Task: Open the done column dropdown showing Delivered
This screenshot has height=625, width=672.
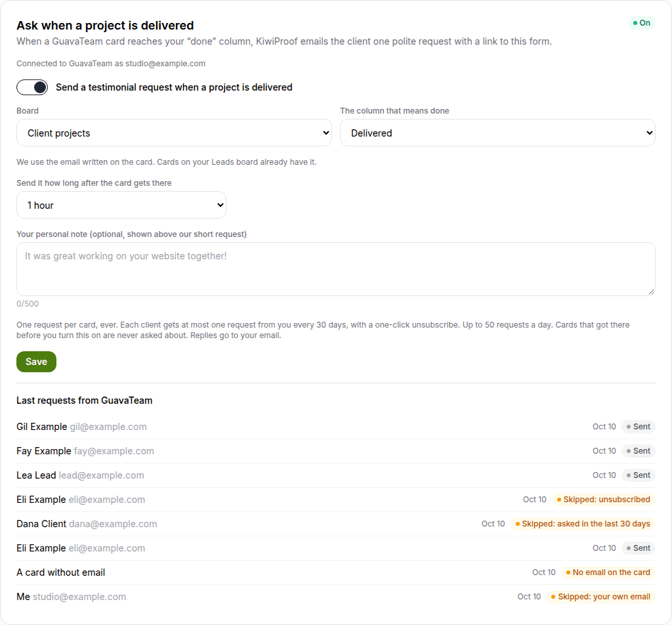Action: [x=497, y=133]
